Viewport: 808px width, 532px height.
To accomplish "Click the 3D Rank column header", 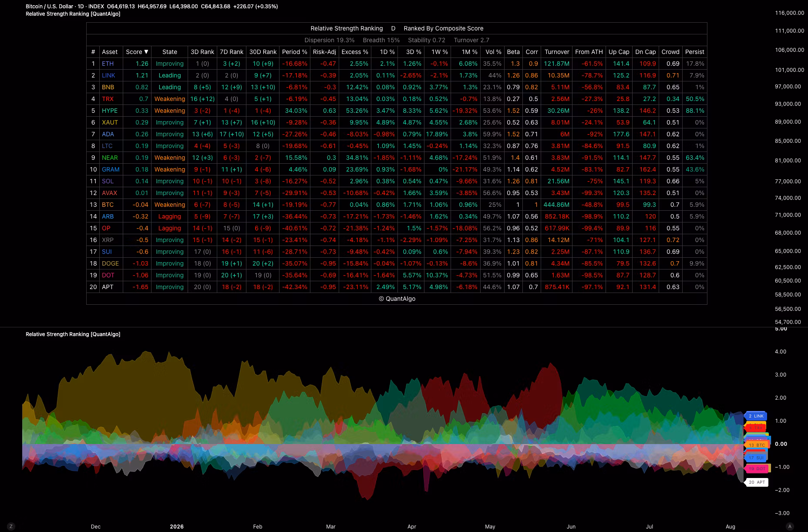I will (x=202, y=52).
